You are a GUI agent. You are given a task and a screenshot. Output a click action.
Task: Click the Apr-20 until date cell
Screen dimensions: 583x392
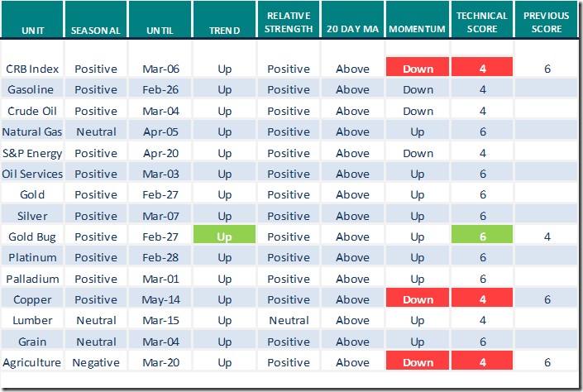[x=160, y=153]
